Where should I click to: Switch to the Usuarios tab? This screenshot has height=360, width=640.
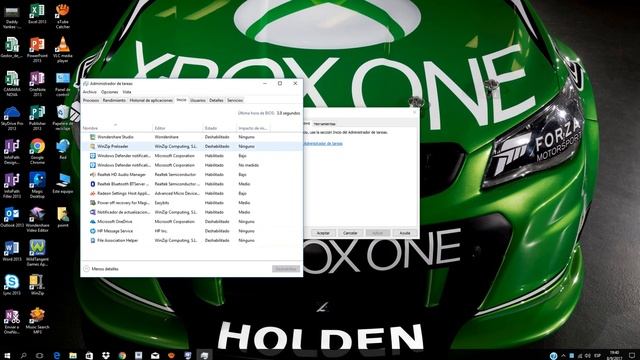click(x=198, y=100)
